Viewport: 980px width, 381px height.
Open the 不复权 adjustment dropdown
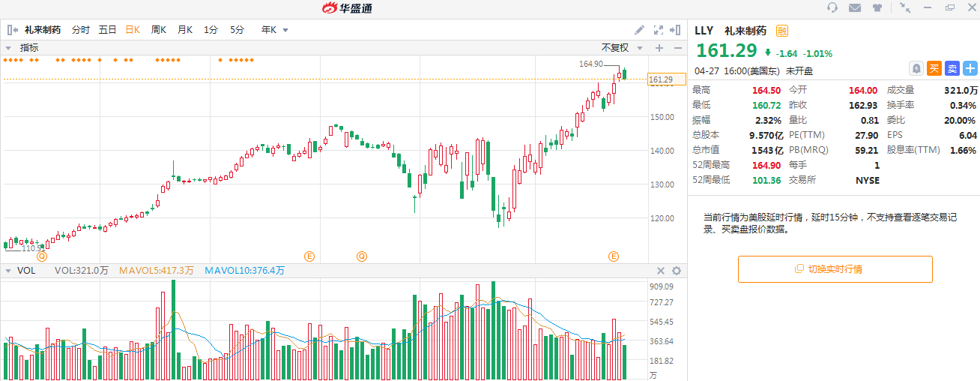[621, 48]
